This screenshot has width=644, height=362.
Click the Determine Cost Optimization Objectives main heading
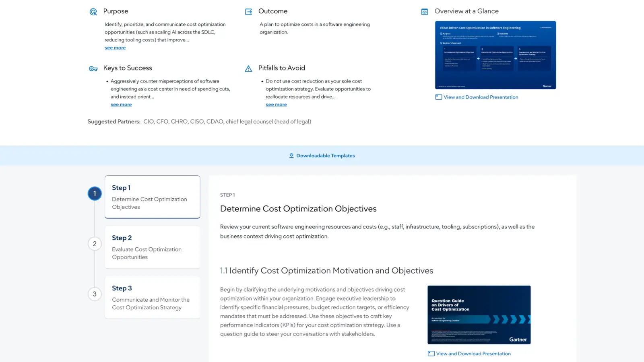(298, 209)
